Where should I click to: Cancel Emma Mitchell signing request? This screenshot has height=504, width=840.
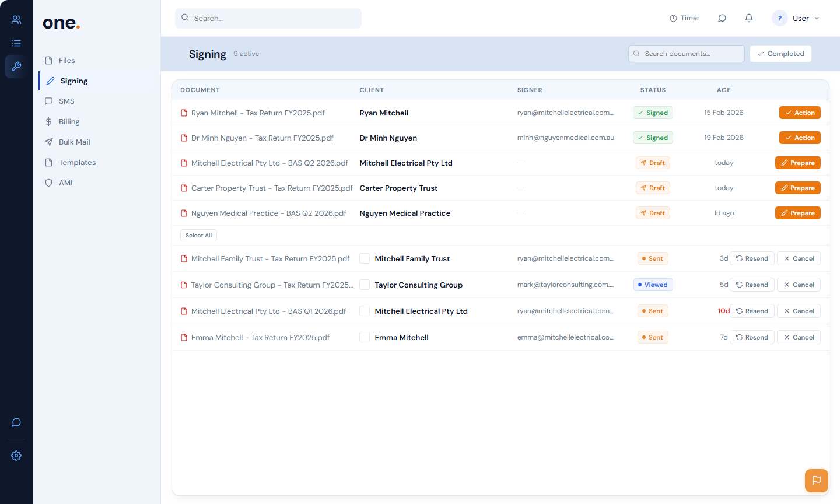point(799,337)
